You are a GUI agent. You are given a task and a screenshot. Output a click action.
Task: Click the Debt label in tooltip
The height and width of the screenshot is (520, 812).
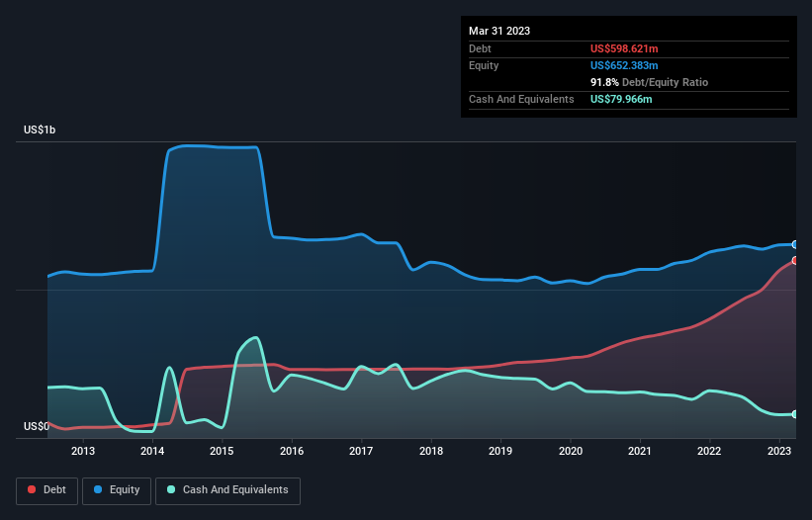tap(480, 48)
